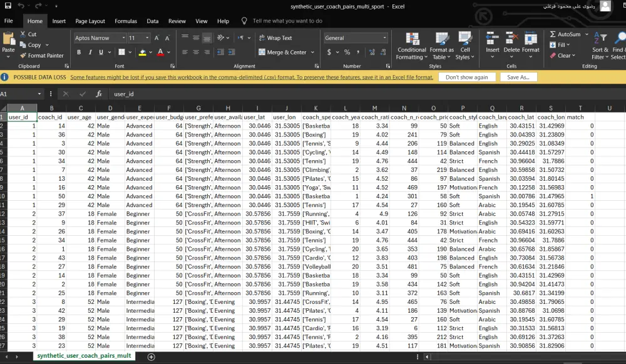Click the Paste clipboard icon
Viewport: 626px width, 364px height.
[x=8, y=39]
